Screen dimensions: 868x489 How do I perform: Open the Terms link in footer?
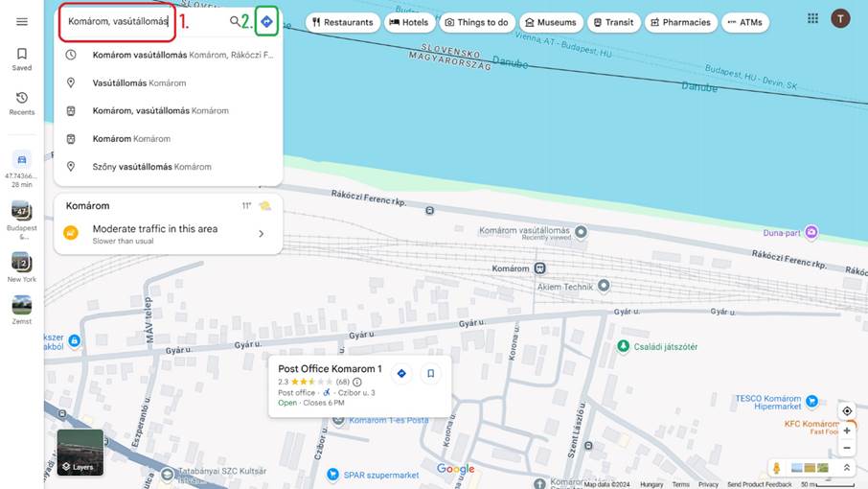click(680, 484)
